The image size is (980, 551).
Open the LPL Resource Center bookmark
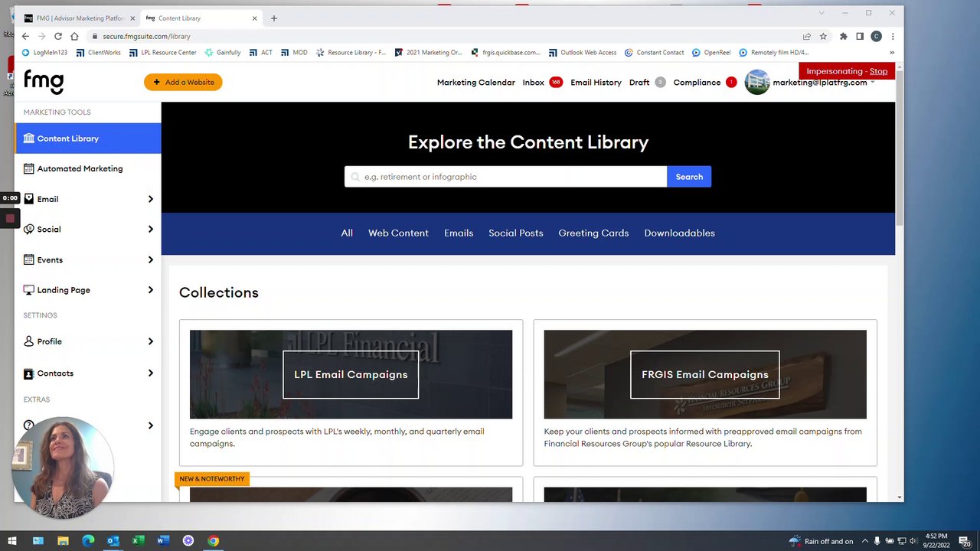[x=162, y=53]
